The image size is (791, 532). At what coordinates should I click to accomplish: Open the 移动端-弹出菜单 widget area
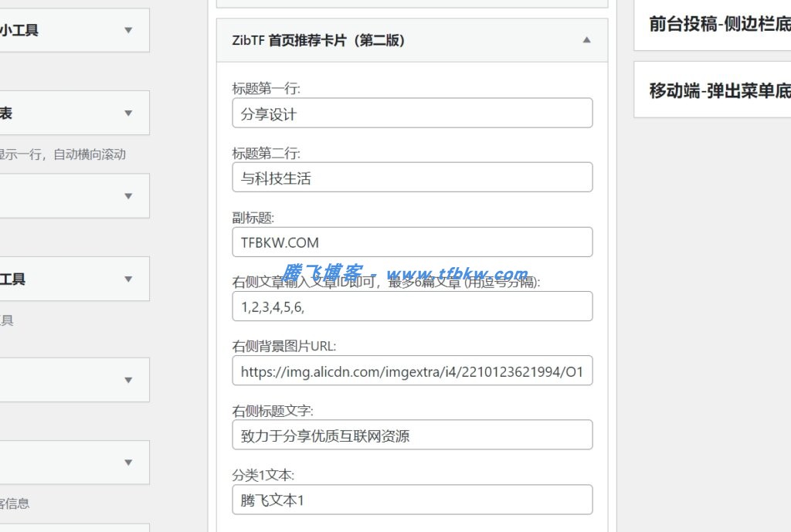click(712, 90)
